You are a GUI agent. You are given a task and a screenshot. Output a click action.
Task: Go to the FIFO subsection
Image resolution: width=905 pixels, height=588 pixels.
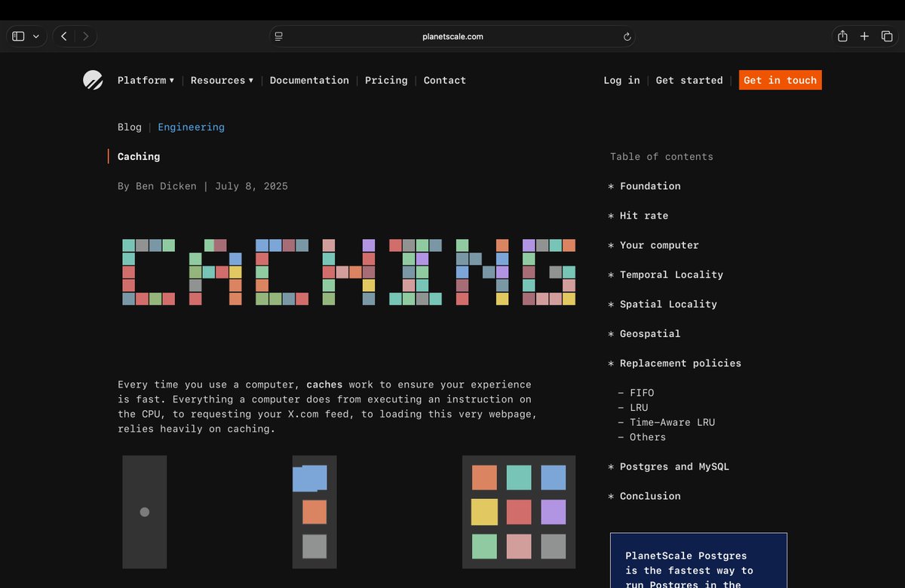(642, 393)
